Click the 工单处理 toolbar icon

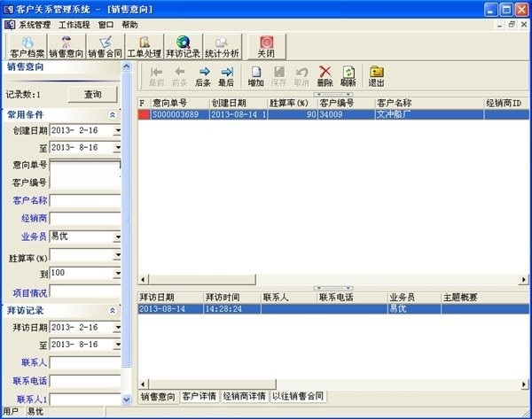pyautogui.click(x=145, y=46)
